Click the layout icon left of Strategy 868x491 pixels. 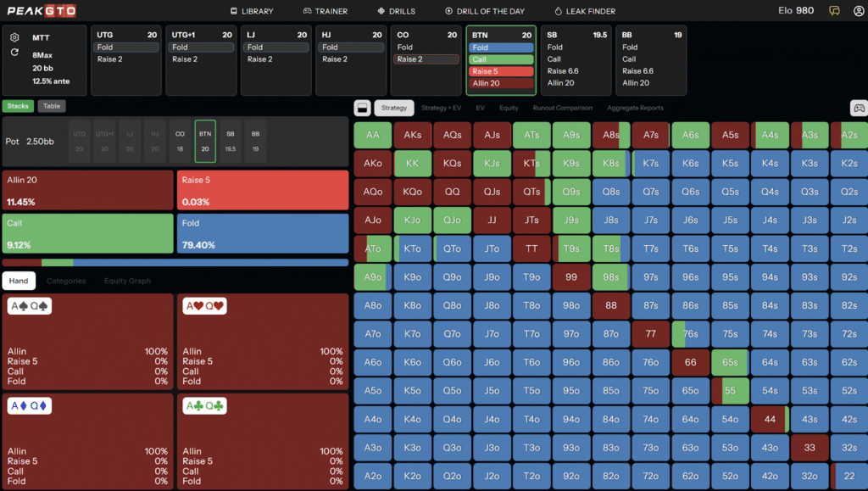click(361, 108)
